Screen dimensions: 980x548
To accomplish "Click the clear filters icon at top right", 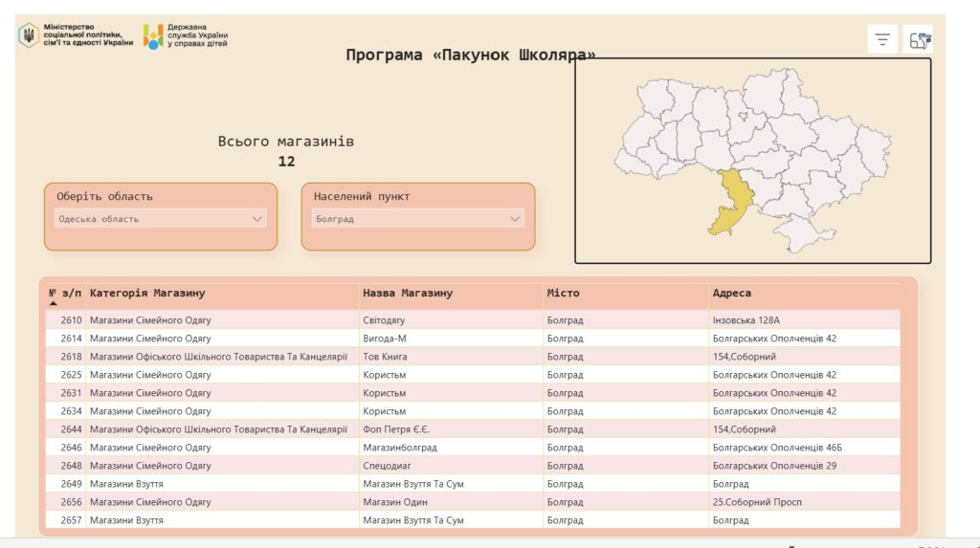I will point(919,39).
